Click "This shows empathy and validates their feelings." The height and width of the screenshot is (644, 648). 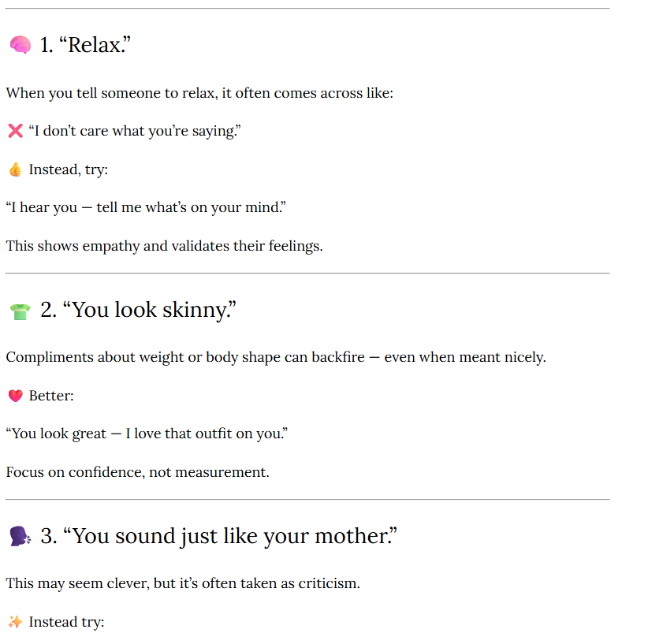point(164,246)
